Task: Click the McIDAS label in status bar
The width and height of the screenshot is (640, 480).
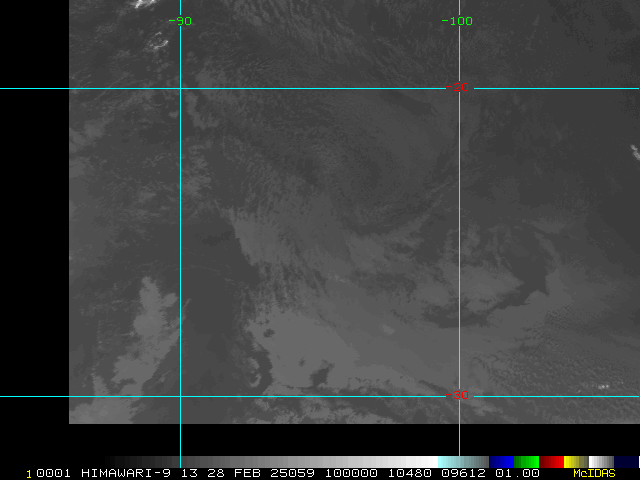Action: point(594,473)
